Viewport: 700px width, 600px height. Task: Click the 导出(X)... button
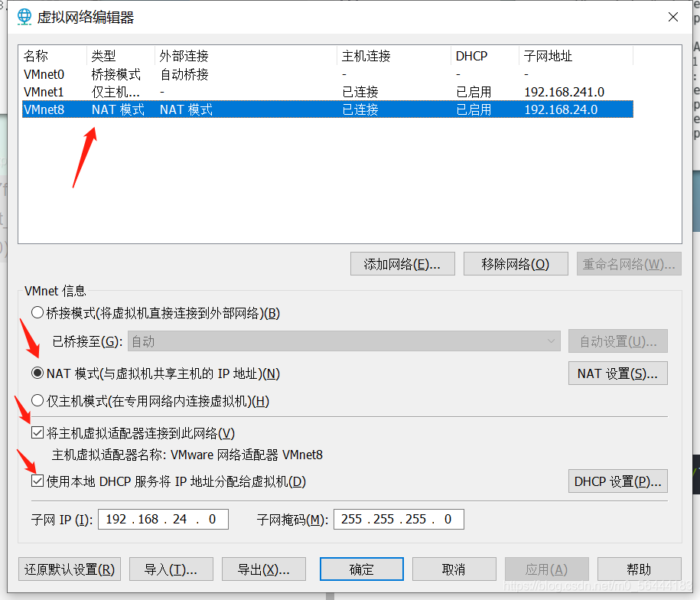(264, 569)
